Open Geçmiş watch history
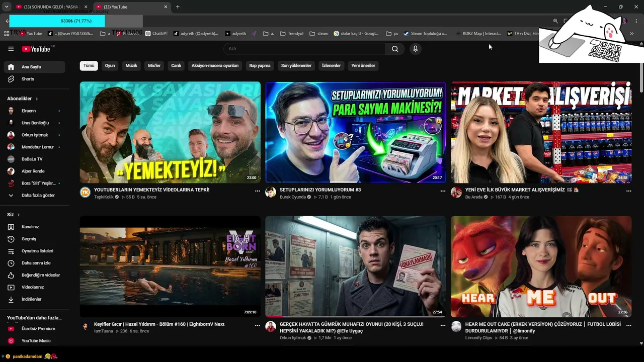The image size is (644, 362). 34,239
